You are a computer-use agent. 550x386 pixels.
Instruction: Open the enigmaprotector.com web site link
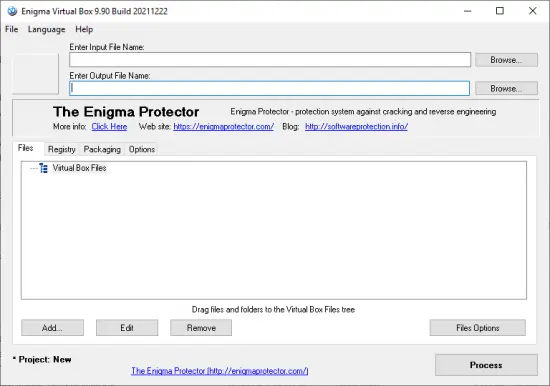pyautogui.click(x=223, y=127)
